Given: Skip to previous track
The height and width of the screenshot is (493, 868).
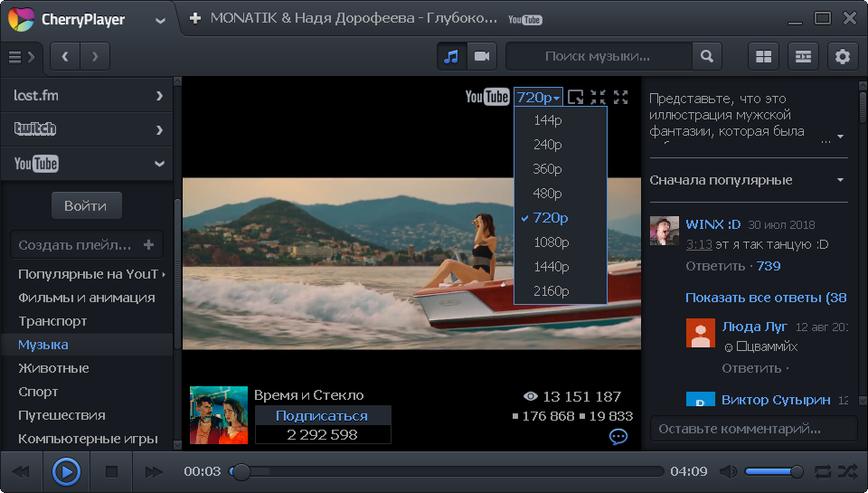Looking at the screenshot, I should click(21, 472).
